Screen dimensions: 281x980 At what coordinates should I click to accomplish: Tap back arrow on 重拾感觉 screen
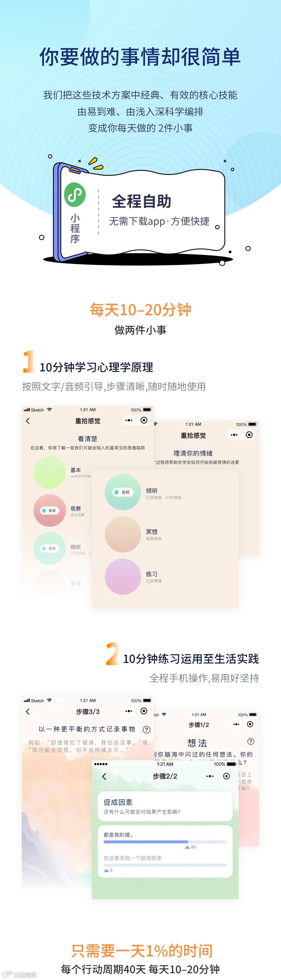click(27, 420)
